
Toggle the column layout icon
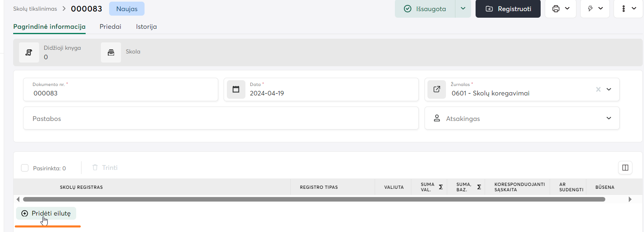(x=625, y=167)
